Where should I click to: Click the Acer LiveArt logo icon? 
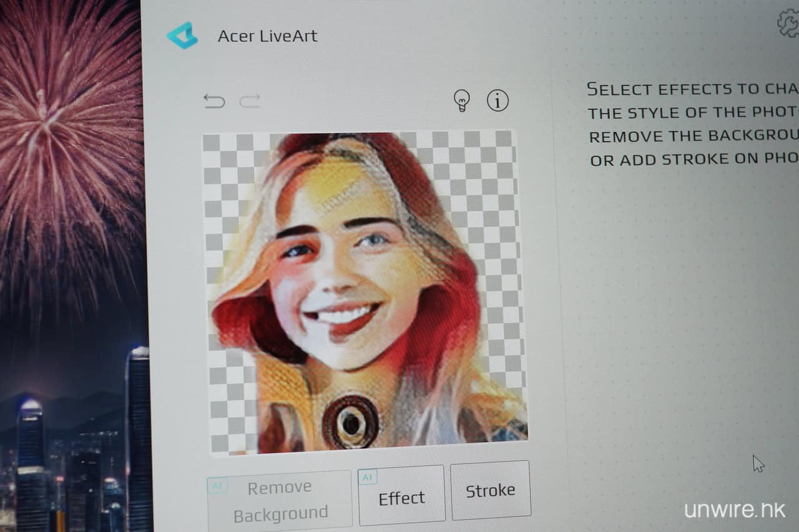pyautogui.click(x=182, y=36)
